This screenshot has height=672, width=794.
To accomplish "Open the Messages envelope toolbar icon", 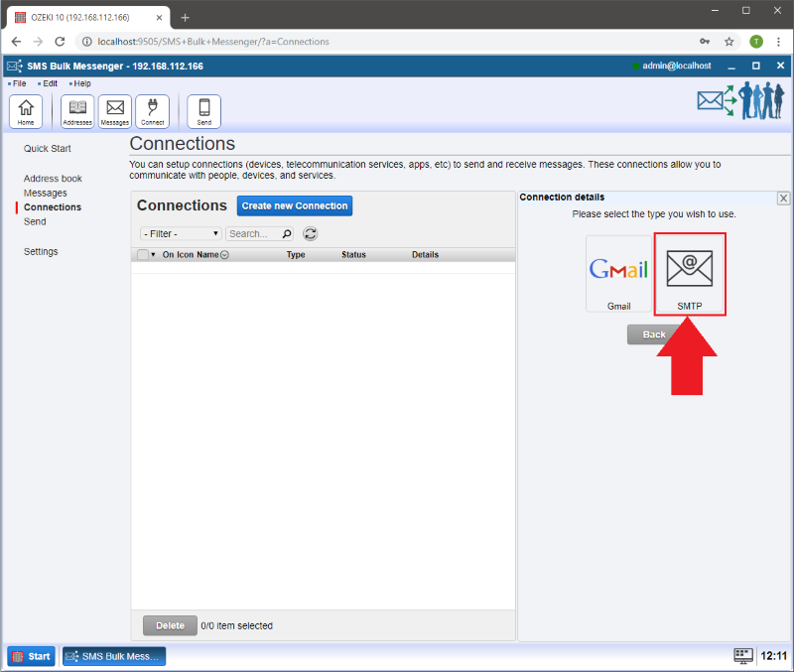I will tap(115, 111).
